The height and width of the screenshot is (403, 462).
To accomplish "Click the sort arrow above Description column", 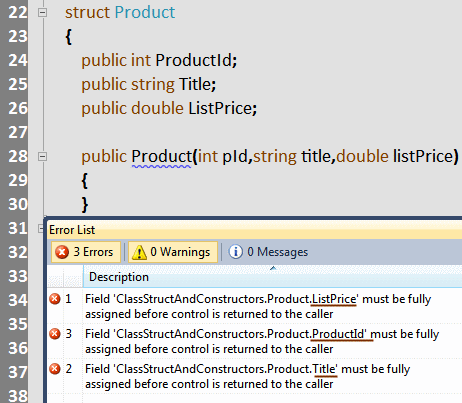I will point(273,268).
